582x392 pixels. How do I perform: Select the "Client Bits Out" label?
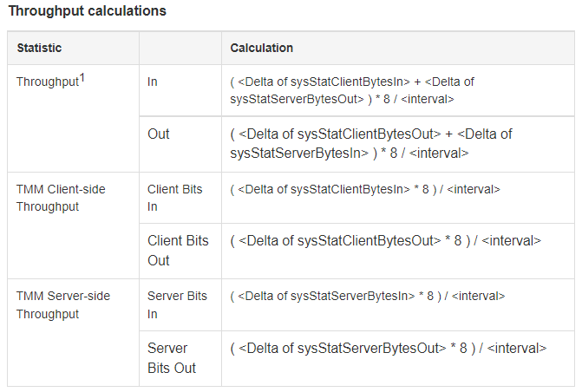point(178,251)
